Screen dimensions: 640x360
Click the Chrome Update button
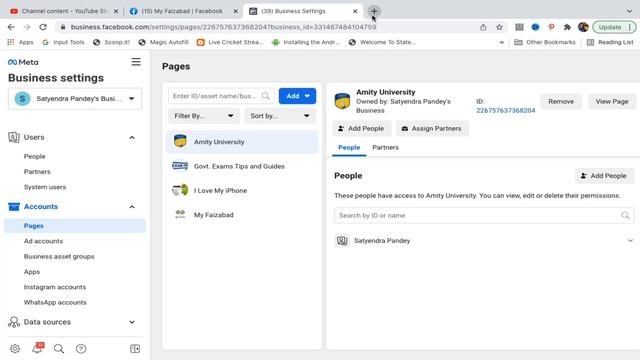coord(614,27)
